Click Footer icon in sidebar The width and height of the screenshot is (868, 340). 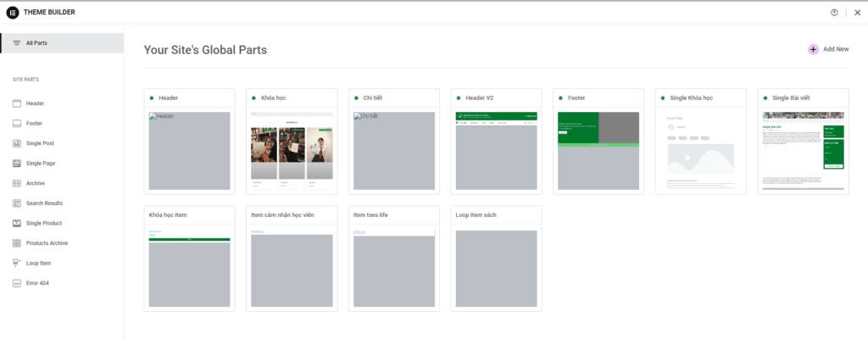[17, 124]
